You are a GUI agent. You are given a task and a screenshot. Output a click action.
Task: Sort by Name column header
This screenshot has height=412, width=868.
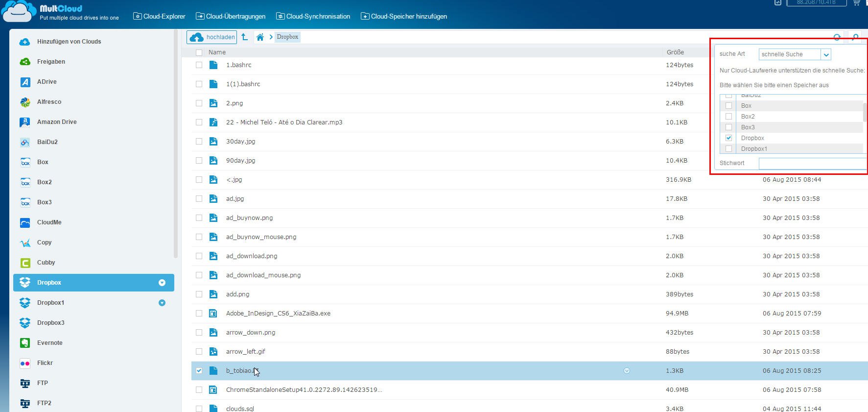coord(217,52)
